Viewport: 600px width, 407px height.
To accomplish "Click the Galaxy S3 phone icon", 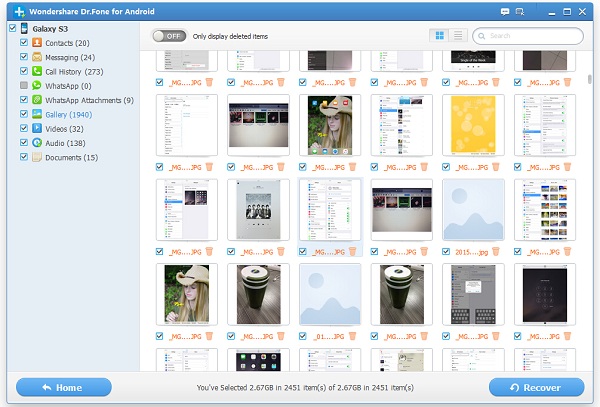I will click(24, 28).
